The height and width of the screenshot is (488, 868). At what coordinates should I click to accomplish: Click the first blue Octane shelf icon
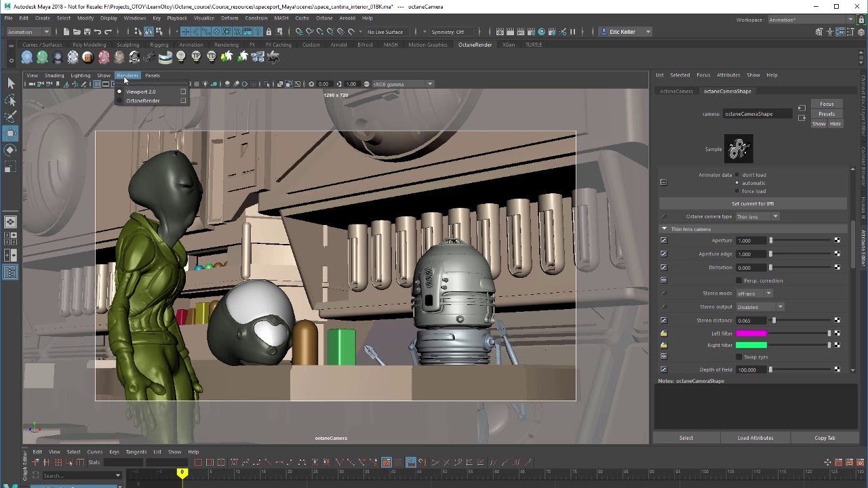(27, 58)
